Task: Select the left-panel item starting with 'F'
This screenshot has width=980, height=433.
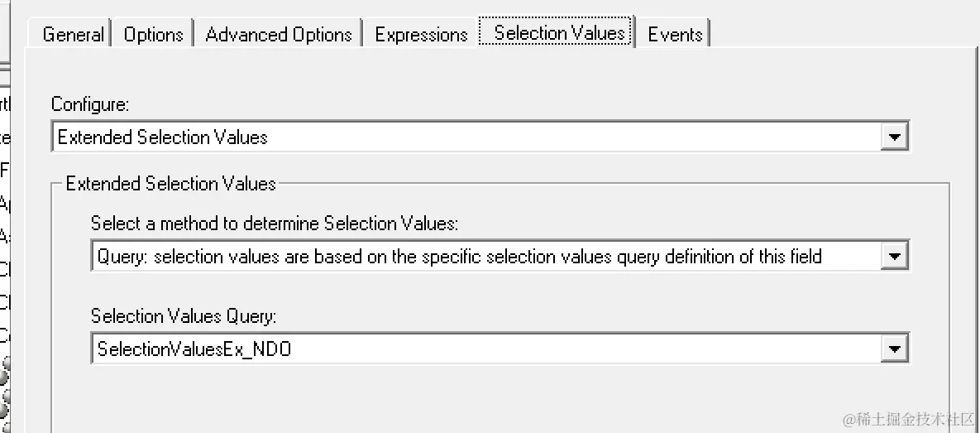Action: (4, 171)
